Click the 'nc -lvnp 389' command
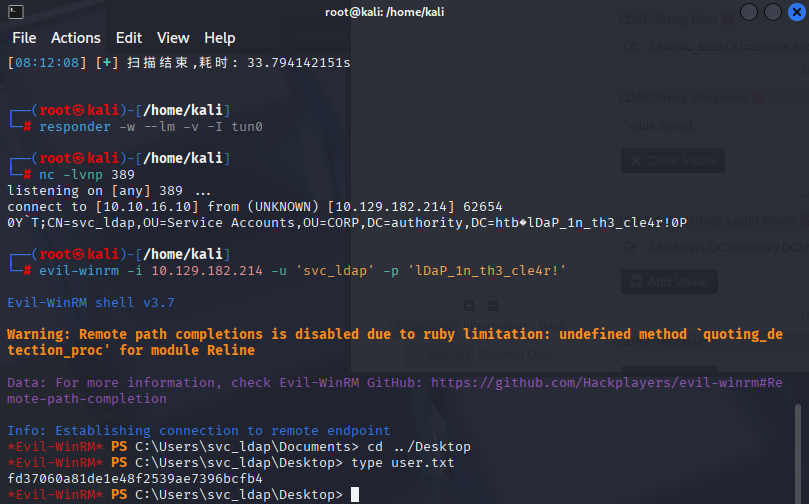 click(x=87, y=174)
